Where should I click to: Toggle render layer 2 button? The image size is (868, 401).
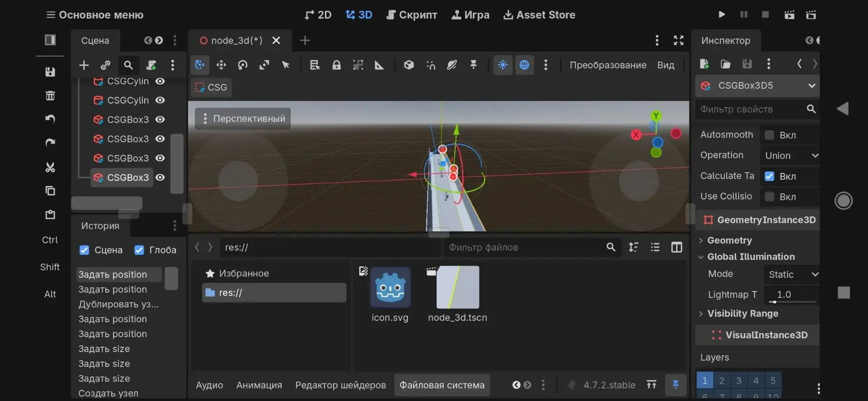tap(722, 381)
